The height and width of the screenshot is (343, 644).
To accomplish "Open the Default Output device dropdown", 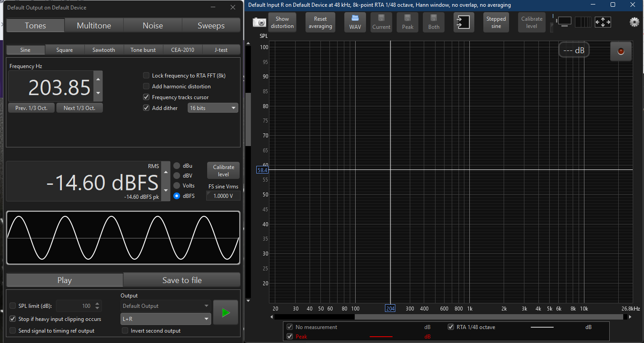I will (166, 306).
